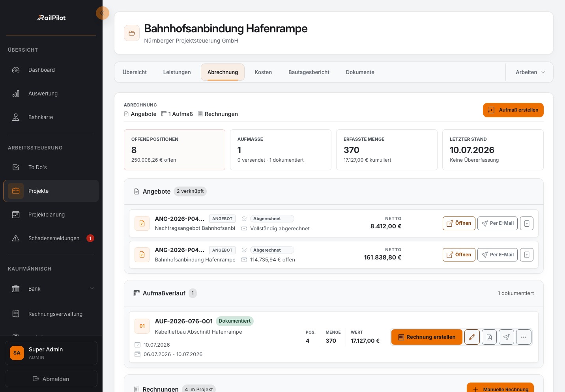The height and width of the screenshot is (392, 565).
Task: Open Projektplanung in the sidebar
Action: pyautogui.click(x=51, y=215)
